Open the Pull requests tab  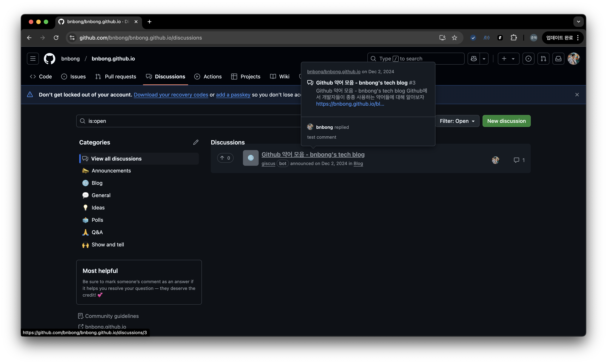(116, 77)
